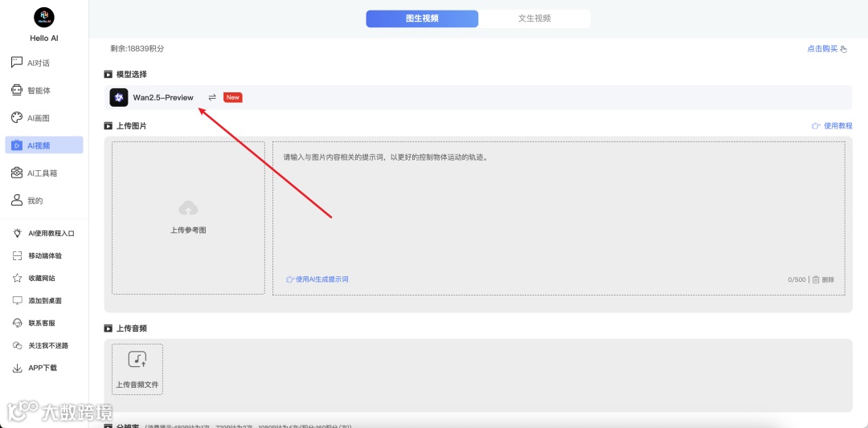The width and height of the screenshot is (868, 428).
Task: Select the AI画图 palette icon
Action: (x=17, y=118)
